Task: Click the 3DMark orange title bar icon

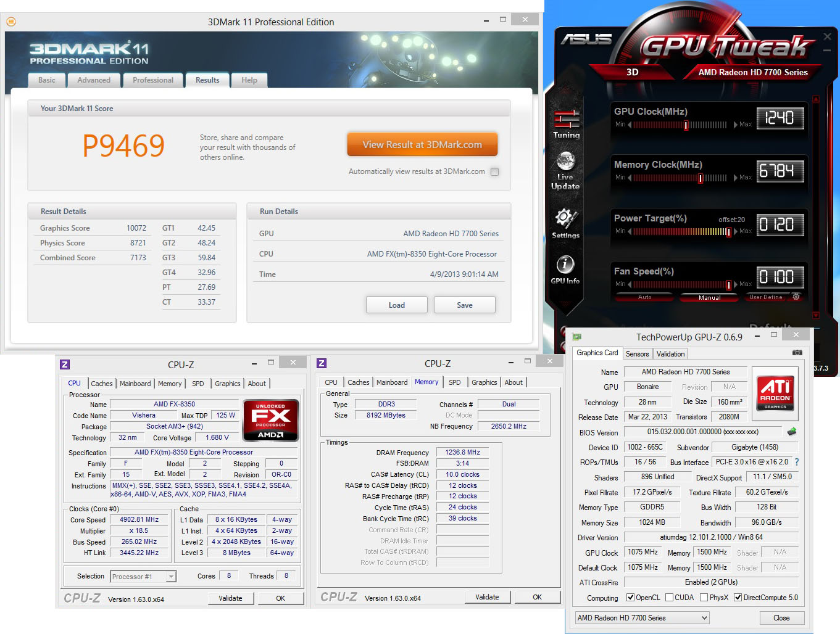Action: 11,22
